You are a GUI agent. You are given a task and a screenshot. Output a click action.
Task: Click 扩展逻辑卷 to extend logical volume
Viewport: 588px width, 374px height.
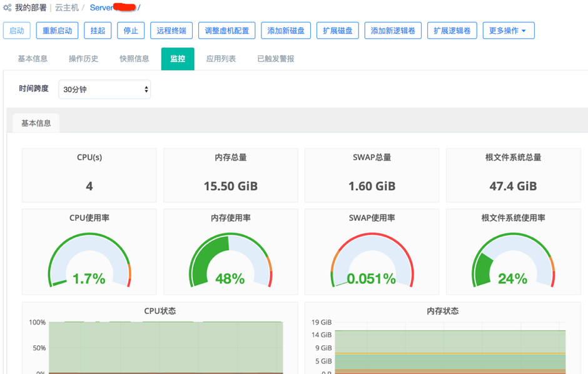452,29
